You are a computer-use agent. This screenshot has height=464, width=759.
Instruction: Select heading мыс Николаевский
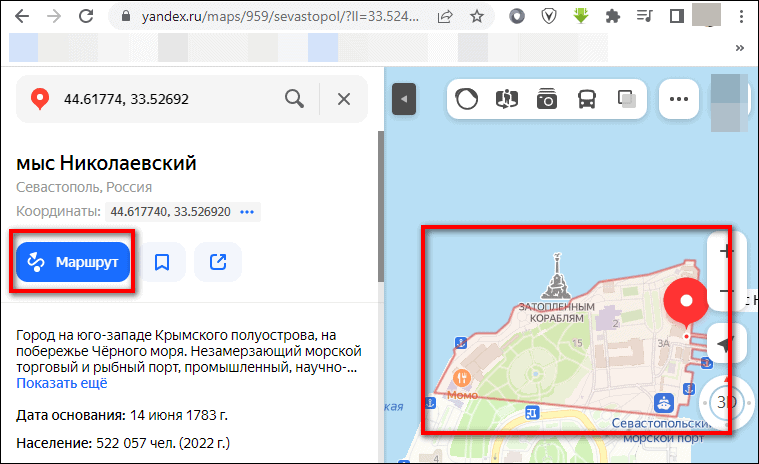(x=106, y=164)
